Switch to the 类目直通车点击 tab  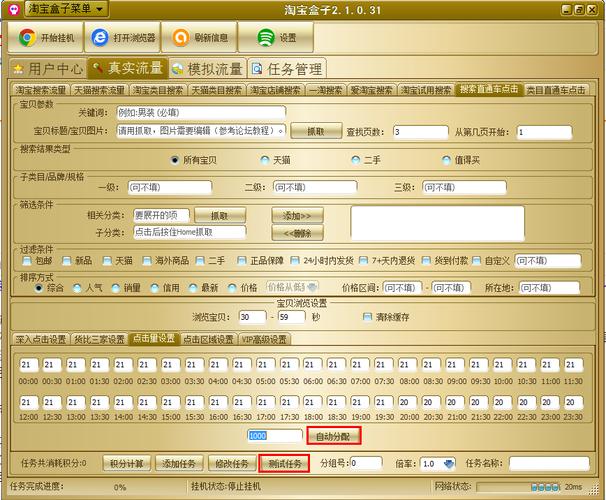(556, 90)
